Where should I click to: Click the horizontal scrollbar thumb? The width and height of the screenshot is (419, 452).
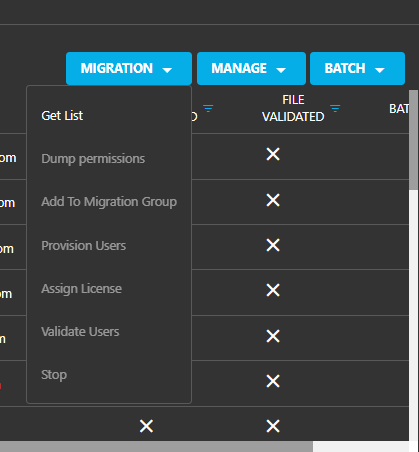pyautogui.click(x=156, y=447)
